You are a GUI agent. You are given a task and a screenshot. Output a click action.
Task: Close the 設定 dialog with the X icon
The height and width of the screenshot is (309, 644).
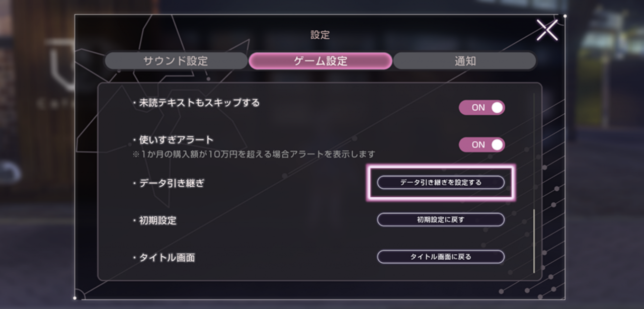[547, 30]
